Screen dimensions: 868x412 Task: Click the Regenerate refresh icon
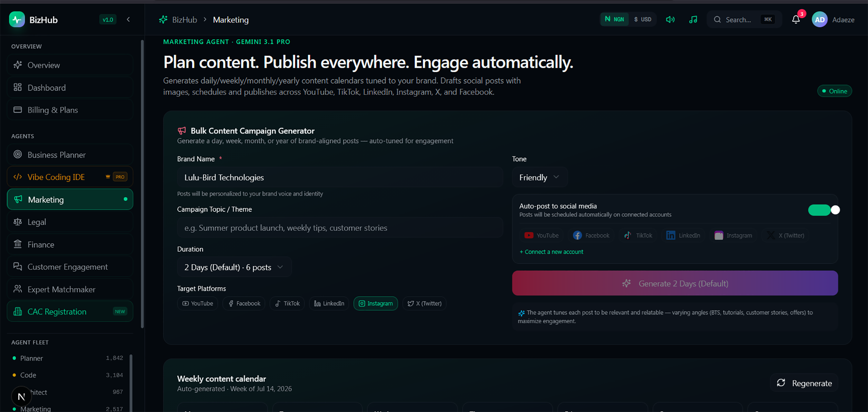point(781,383)
